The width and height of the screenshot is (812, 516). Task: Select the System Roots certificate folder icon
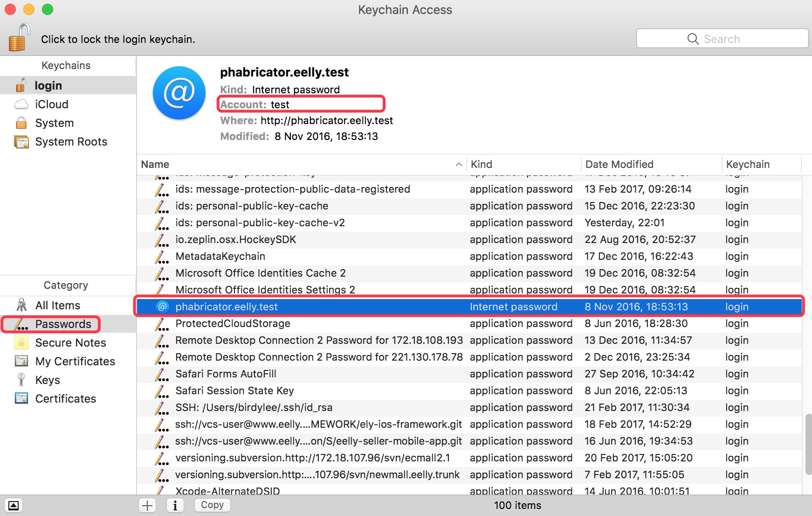pos(21,141)
